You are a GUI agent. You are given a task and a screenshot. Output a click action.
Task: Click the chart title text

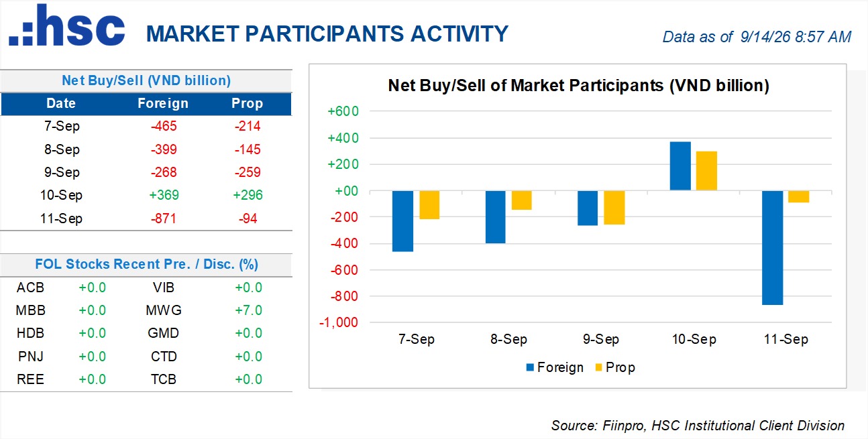tap(578, 86)
